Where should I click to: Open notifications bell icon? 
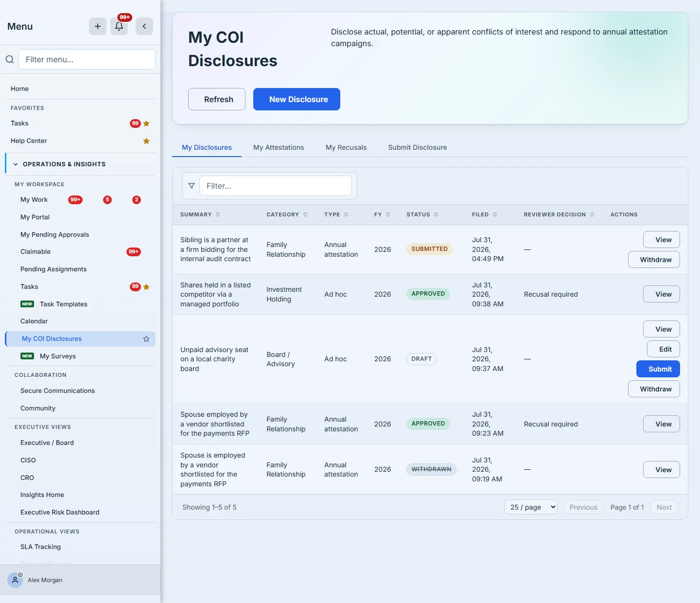click(119, 26)
